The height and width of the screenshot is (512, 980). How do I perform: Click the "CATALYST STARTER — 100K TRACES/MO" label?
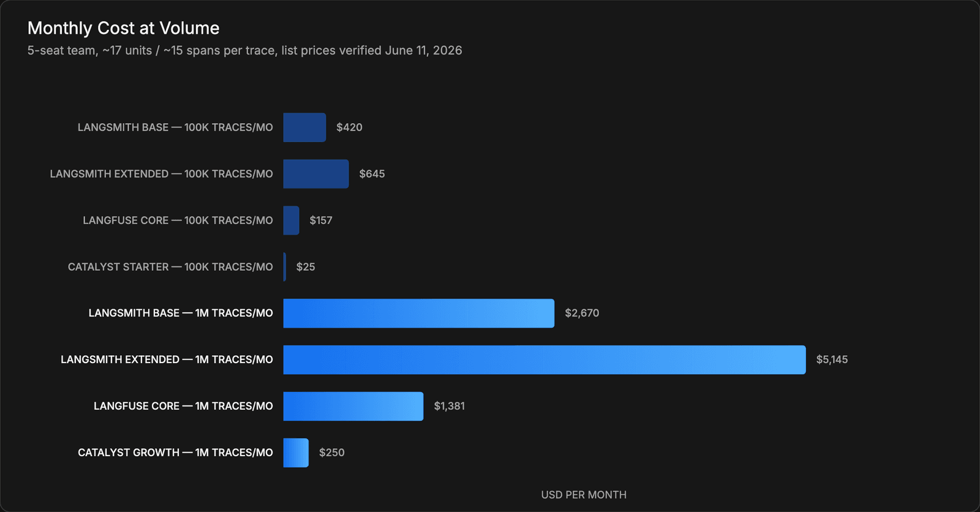point(170,267)
